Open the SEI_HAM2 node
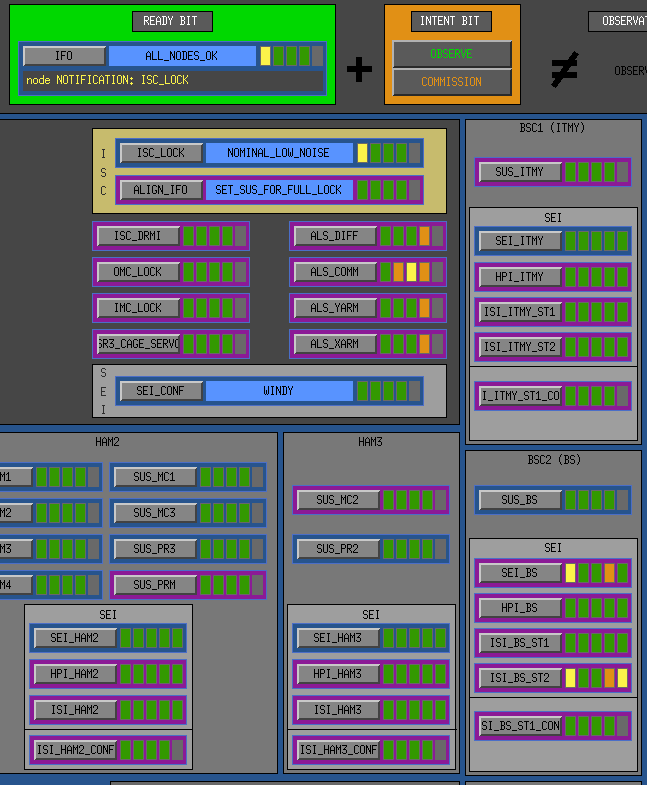This screenshot has height=785, width=647. (75, 638)
